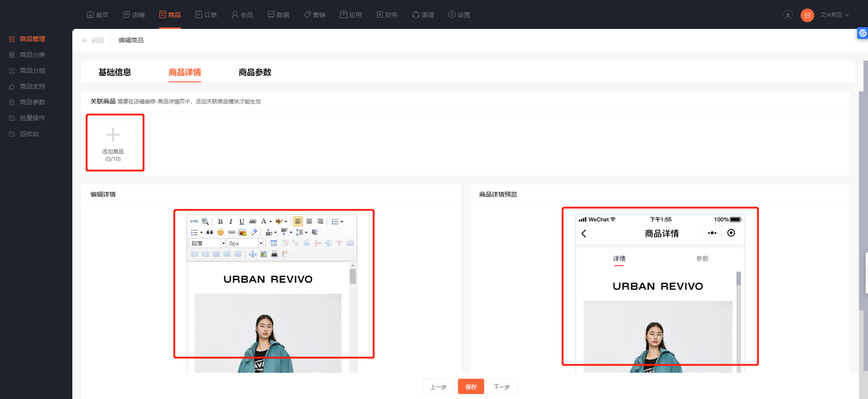Click the editor preview magnifier icon
The width and height of the screenshot is (868, 399).
coord(205,221)
